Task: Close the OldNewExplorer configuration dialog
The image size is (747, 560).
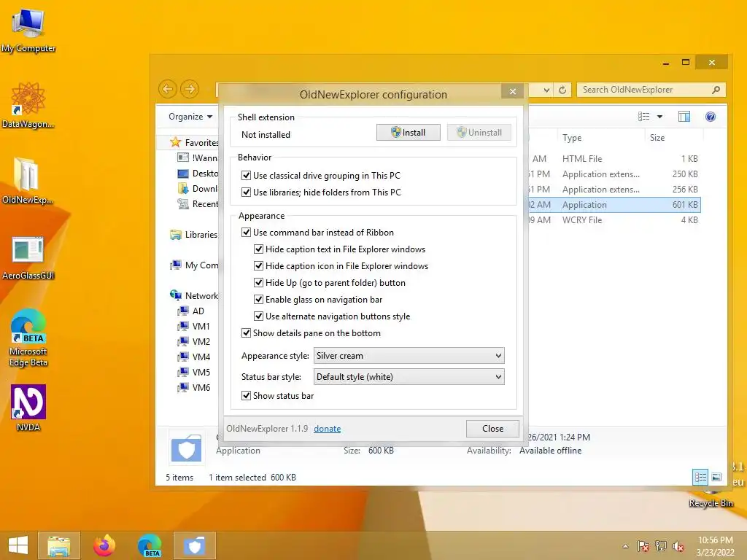Action: [x=492, y=429]
